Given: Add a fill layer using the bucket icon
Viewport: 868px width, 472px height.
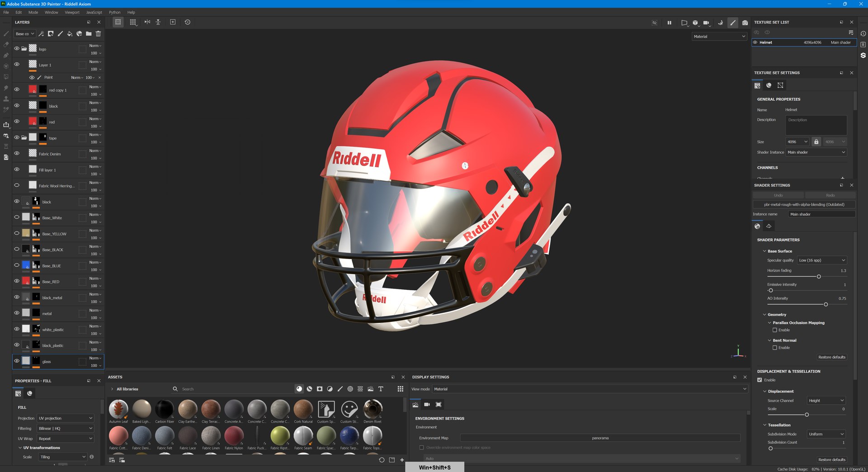Looking at the screenshot, I should coord(70,34).
